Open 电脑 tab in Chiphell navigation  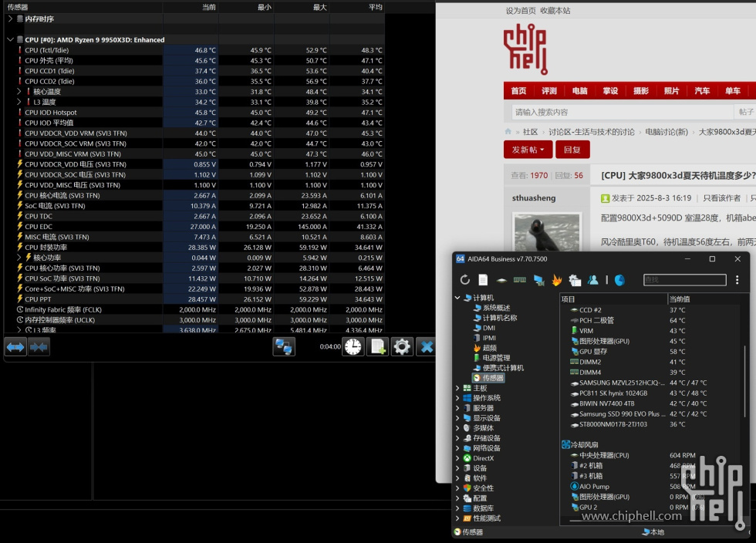click(579, 91)
